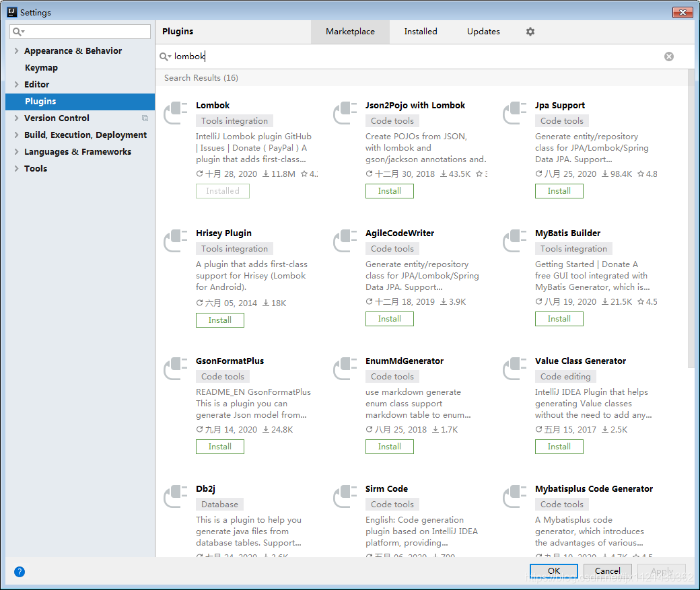This screenshot has height=590, width=700.
Task: Click the Mybatisplus Code Generator plugin icon
Action: (515, 496)
